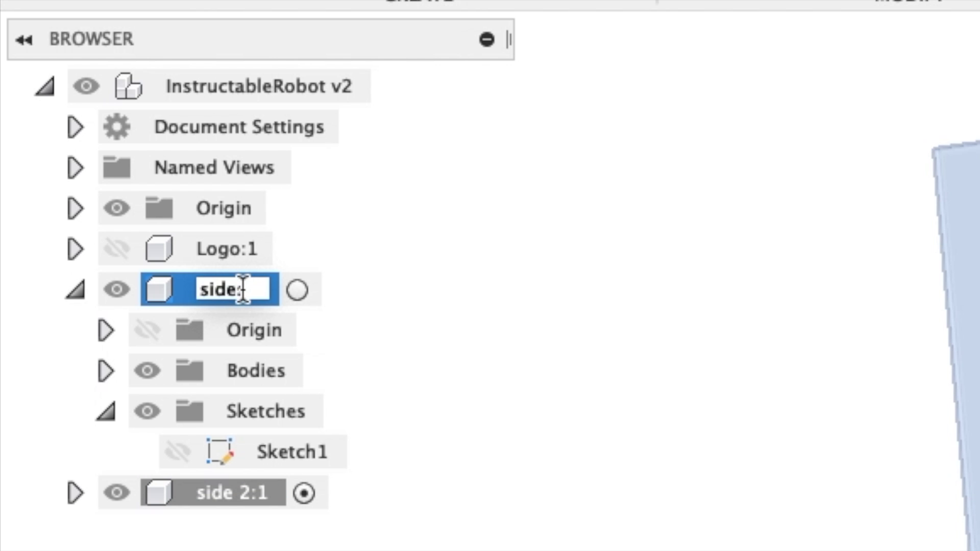Toggle visibility eye icon for 'side:1'

click(x=117, y=289)
